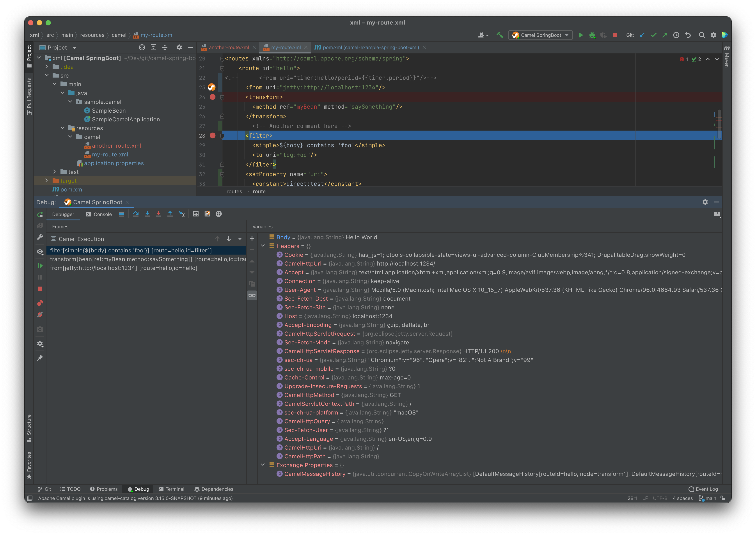756x535 pixels.
Task: Toggle the line 28 breakpoint
Action: 213,135
